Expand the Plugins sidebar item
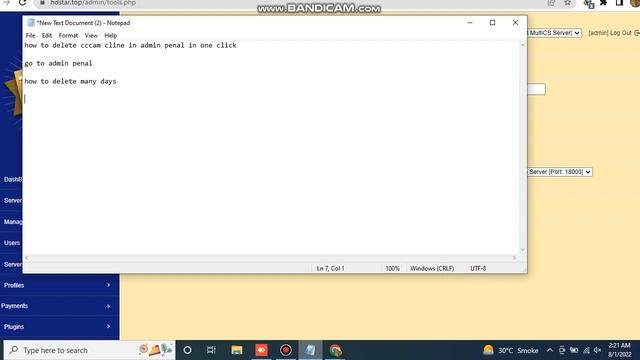 tap(60, 327)
